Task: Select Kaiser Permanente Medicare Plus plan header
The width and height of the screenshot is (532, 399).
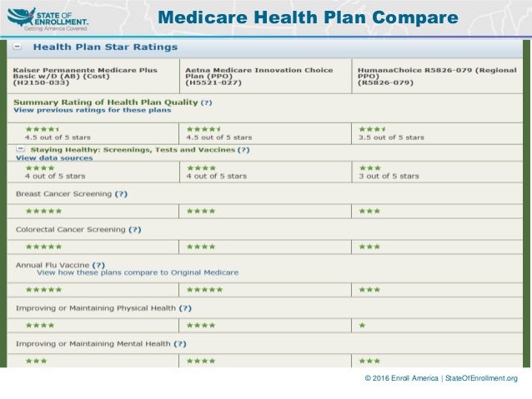Action: click(85, 77)
